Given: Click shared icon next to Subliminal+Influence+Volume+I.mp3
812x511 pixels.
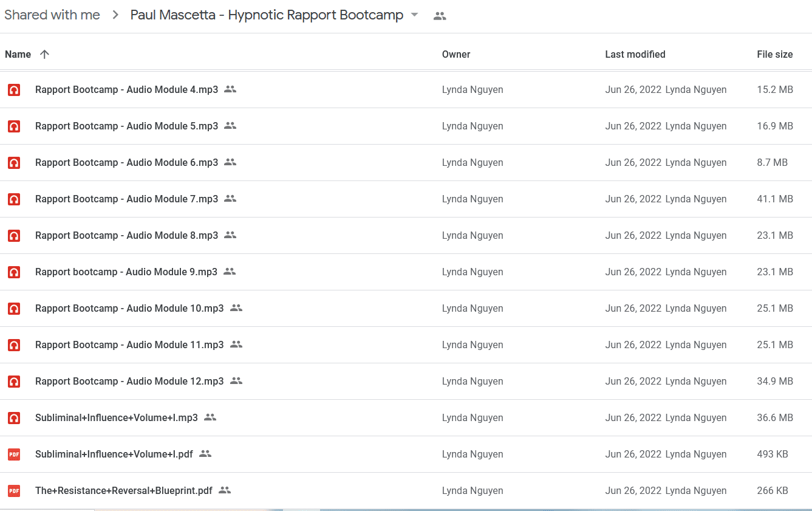Looking at the screenshot, I should (210, 417).
